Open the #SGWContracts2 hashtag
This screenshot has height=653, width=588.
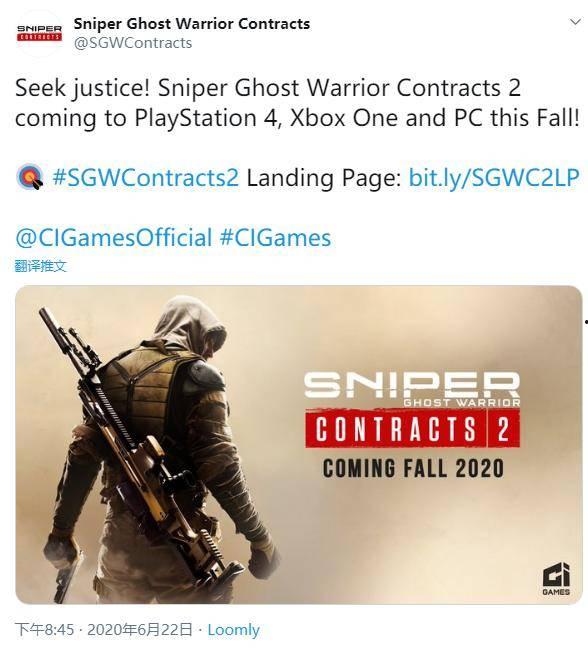(x=146, y=177)
